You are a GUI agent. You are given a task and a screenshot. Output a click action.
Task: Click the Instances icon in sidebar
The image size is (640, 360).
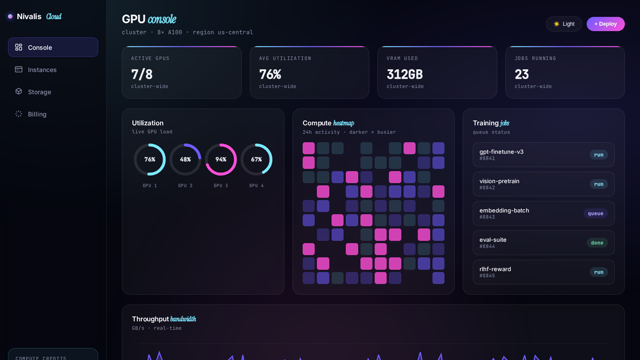18,69
